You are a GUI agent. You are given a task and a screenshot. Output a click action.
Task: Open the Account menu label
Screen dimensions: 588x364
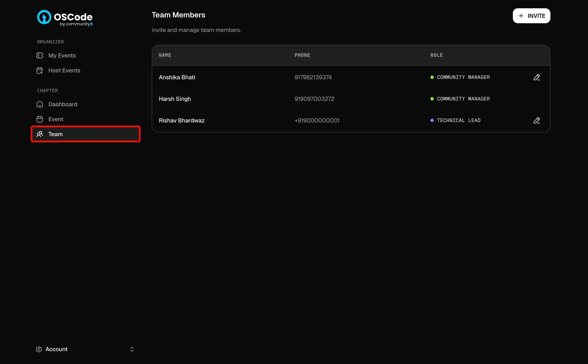pyautogui.click(x=57, y=349)
